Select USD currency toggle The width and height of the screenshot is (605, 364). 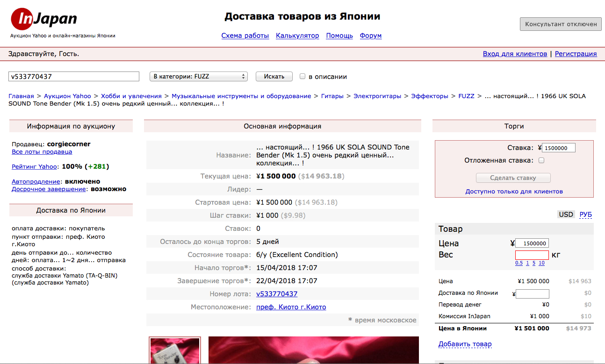pyautogui.click(x=566, y=214)
